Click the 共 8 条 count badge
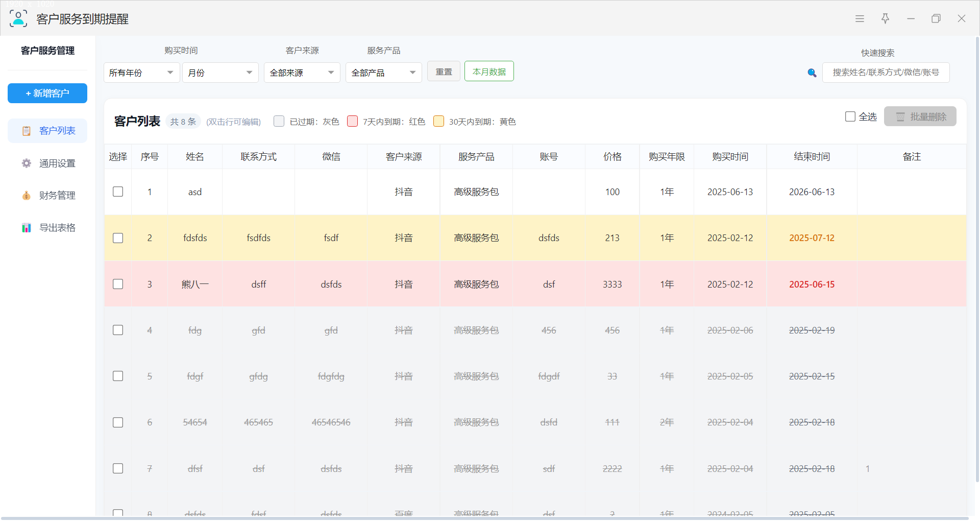 [x=183, y=122]
